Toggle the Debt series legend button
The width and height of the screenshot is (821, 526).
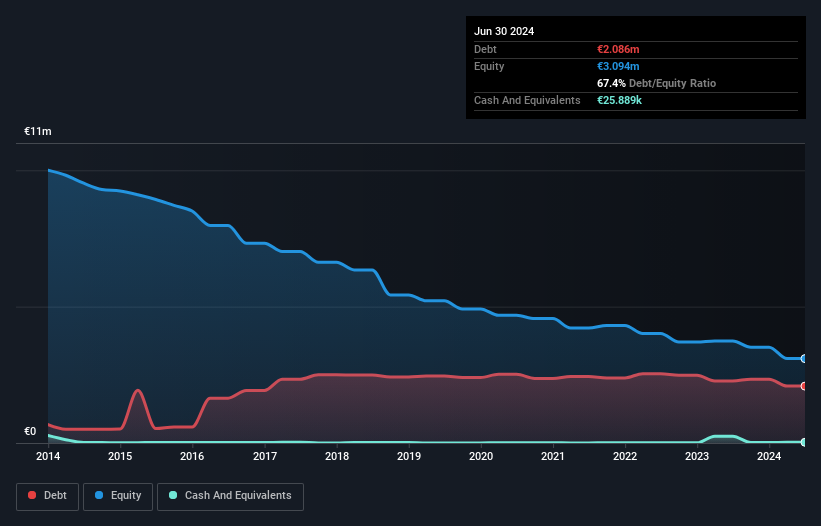48,496
